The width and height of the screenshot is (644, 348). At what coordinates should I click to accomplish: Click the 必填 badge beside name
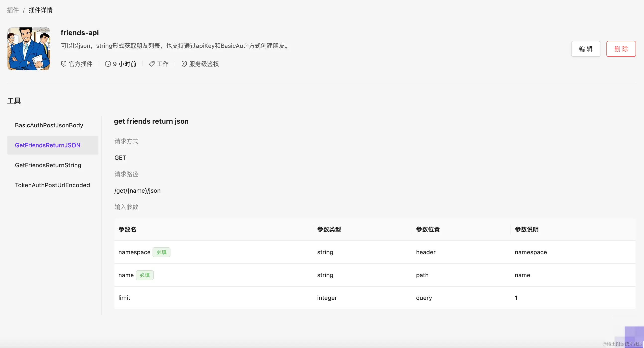click(145, 275)
